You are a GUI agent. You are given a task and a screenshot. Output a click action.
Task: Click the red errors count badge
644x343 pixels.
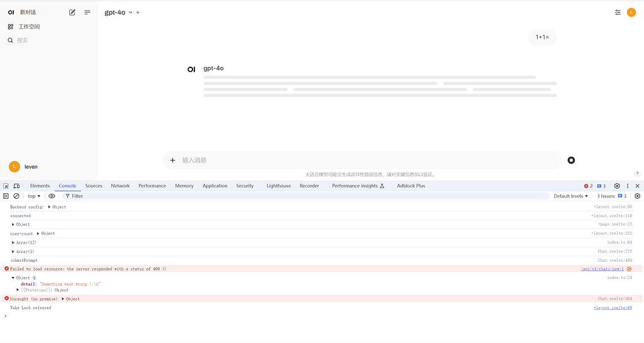[588, 186]
